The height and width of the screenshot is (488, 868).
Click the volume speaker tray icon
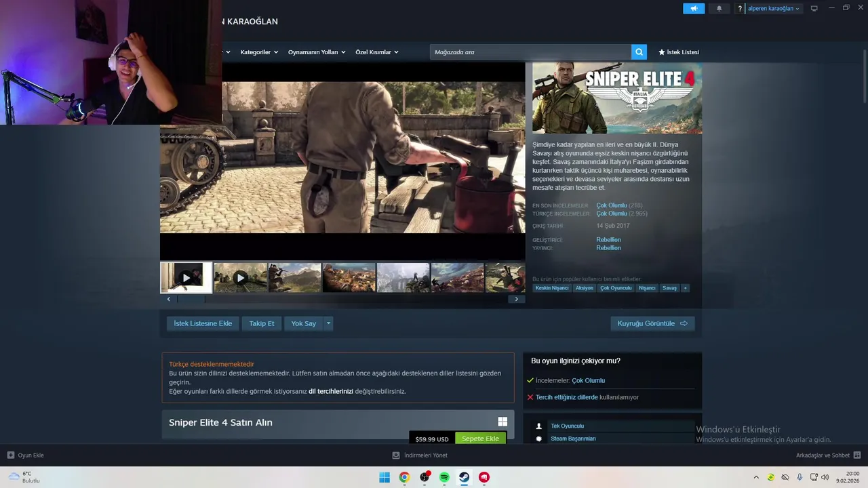click(825, 477)
